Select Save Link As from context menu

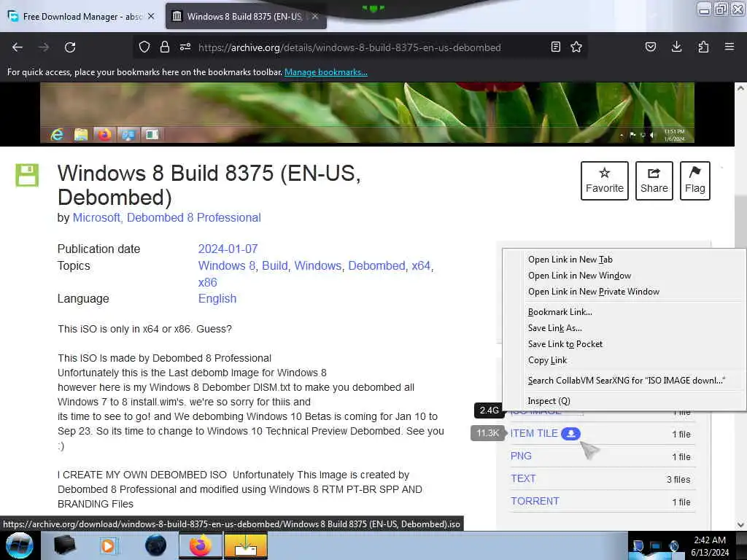point(624,328)
